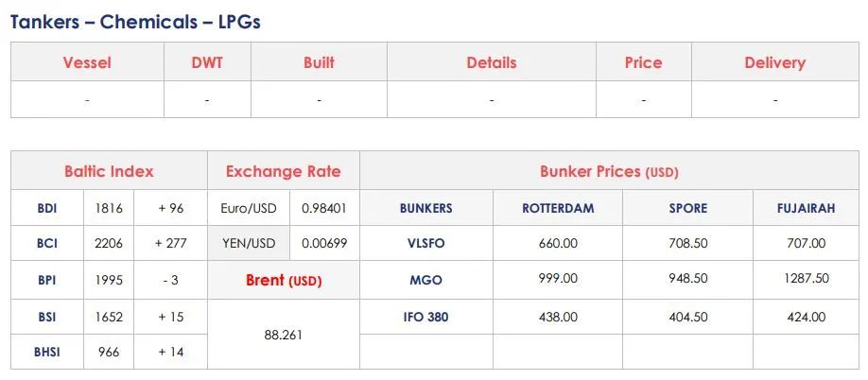Click the Built column header
The height and width of the screenshot is (380, 868).
(319, 62)
